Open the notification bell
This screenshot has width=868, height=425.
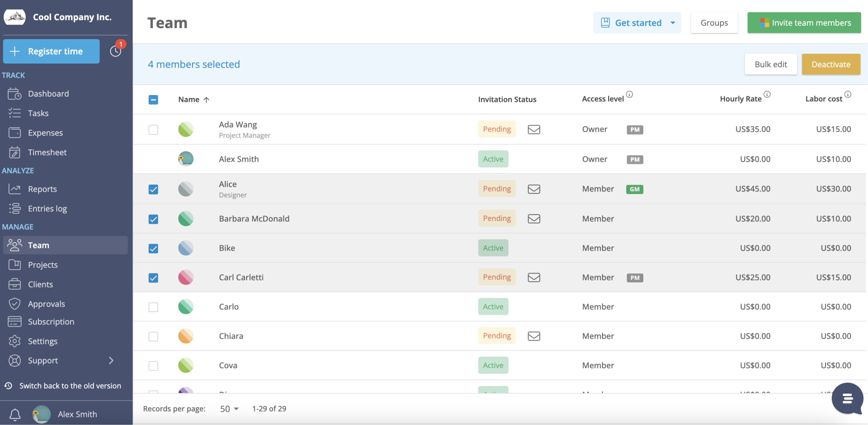click(x=15, y=414)
